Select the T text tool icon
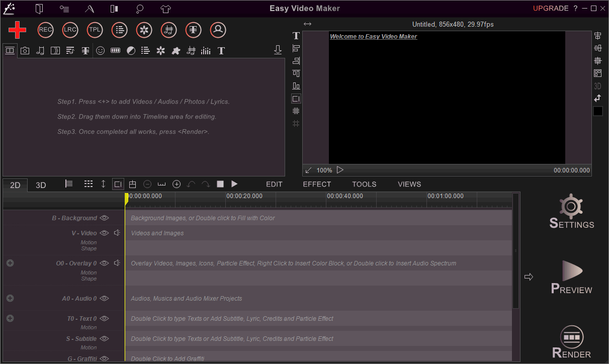609x364 pixels. [221, 50]
